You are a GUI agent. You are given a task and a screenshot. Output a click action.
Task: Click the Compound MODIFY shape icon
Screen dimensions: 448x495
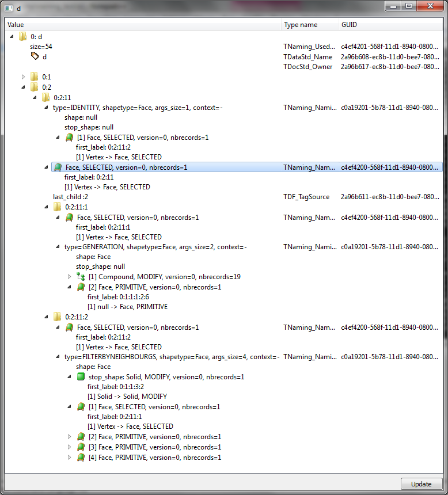coord(81,277)
